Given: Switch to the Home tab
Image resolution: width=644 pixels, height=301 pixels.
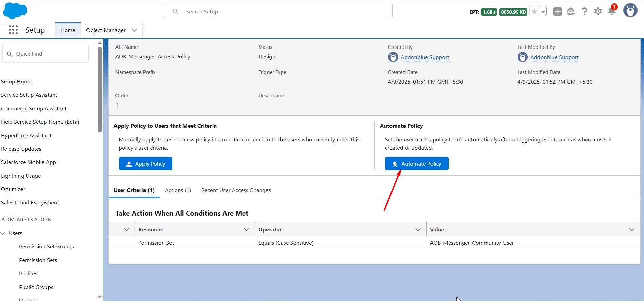Looking at the screenshot, I should click(x=68, y=30).
